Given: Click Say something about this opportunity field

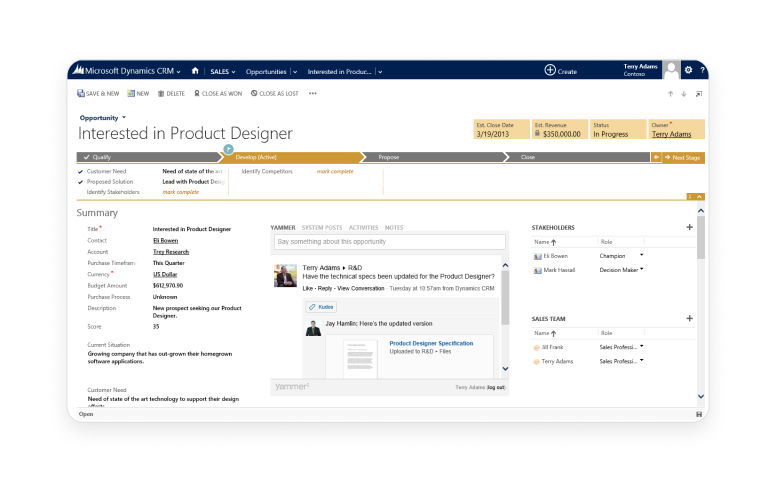Looking at the screenshot, I should click(389, 241).
